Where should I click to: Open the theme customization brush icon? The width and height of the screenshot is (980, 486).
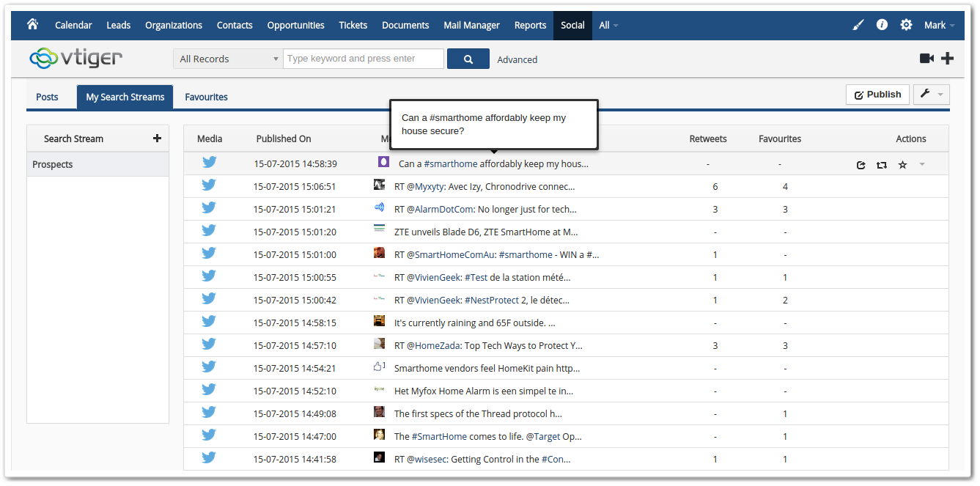point(858,24)
